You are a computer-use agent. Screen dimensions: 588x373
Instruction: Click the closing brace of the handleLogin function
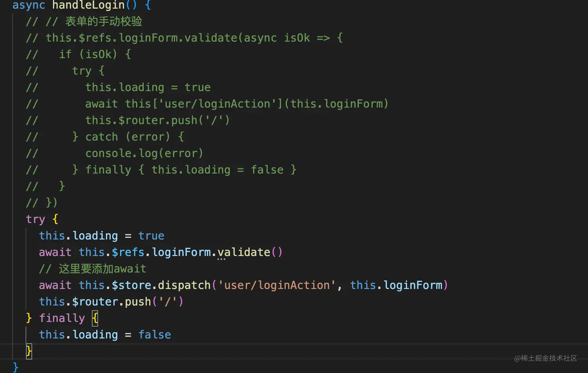[16, 367]
